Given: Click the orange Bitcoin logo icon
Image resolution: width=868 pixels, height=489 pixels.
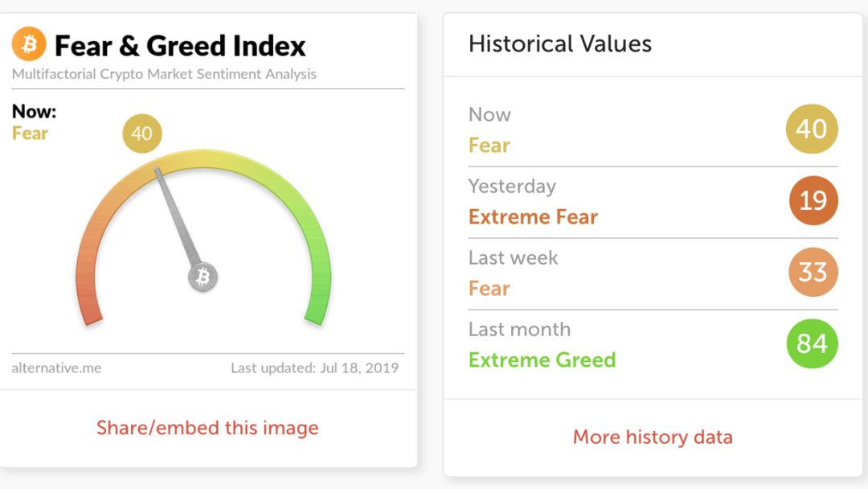Looking at the screenshot, I should (x=29, y=44).
